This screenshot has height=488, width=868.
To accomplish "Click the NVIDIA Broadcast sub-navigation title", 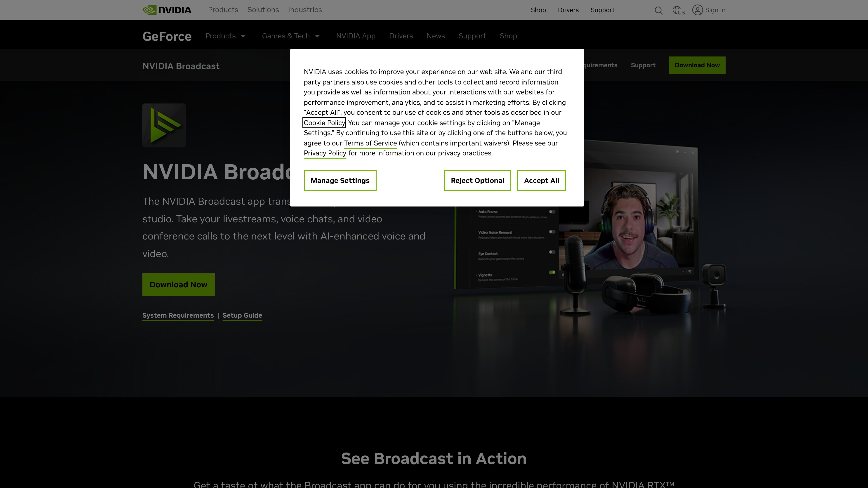I will click(181, 66).
